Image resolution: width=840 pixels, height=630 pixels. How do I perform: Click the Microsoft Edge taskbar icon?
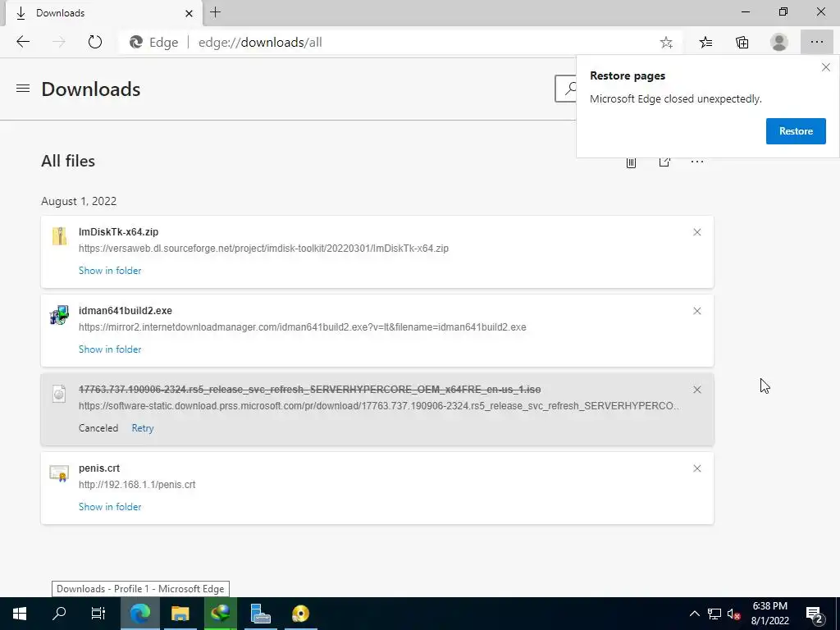coord(140,614)
